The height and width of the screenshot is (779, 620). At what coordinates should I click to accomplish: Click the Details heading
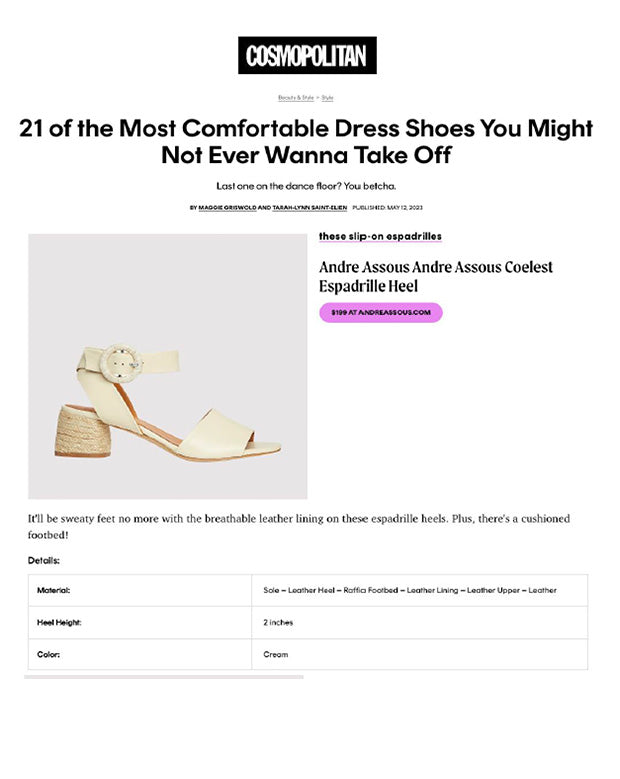pos(44,561)
